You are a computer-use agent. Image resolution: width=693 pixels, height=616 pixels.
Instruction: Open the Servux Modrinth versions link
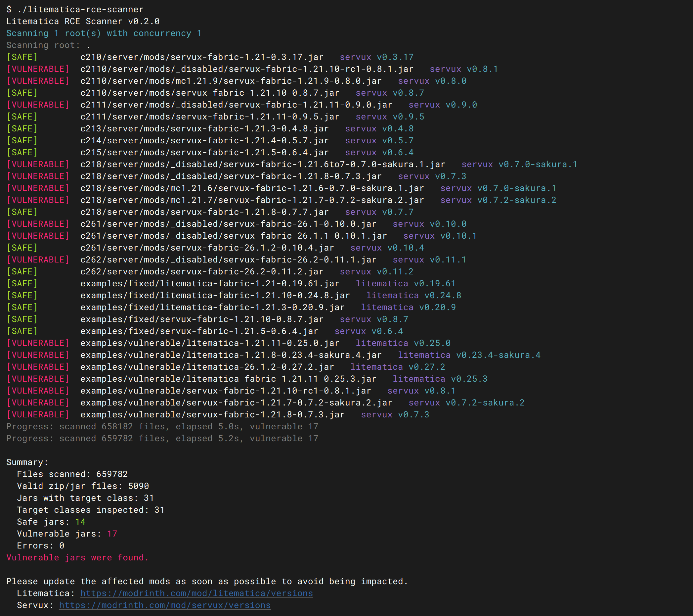(x=165, y=605)
